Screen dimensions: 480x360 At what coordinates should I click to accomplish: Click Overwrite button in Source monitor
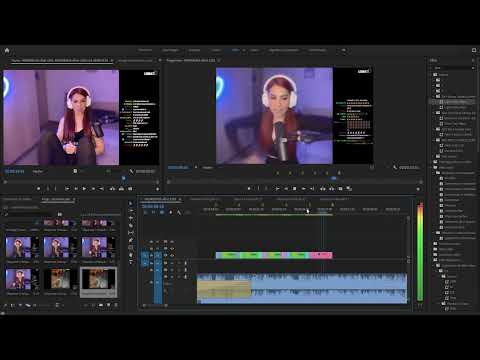[121, 189]
